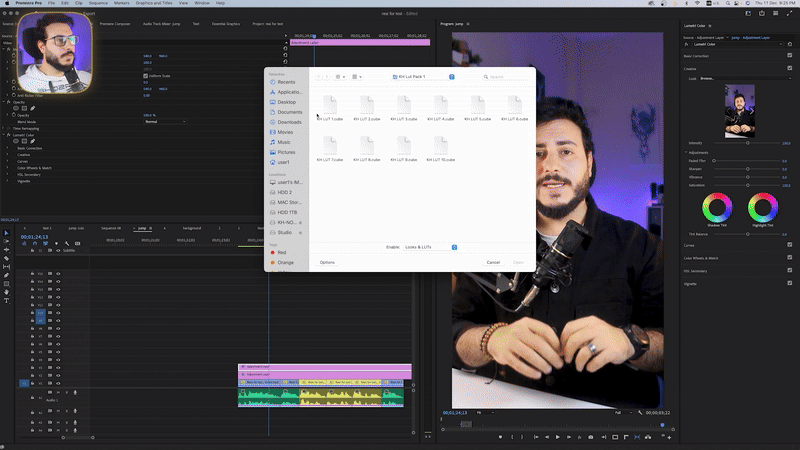Toggle the Curves section checkbox in Lumetri

click(x=789, y=245)
